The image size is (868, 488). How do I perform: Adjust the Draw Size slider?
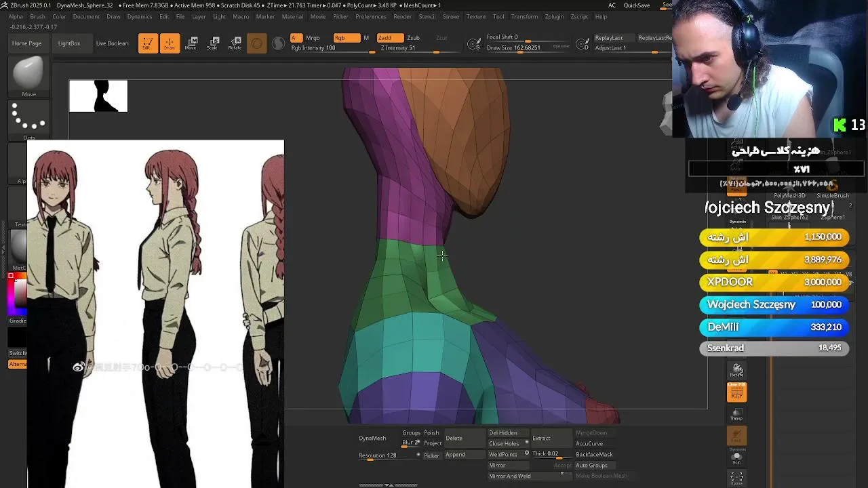[528, 48]
